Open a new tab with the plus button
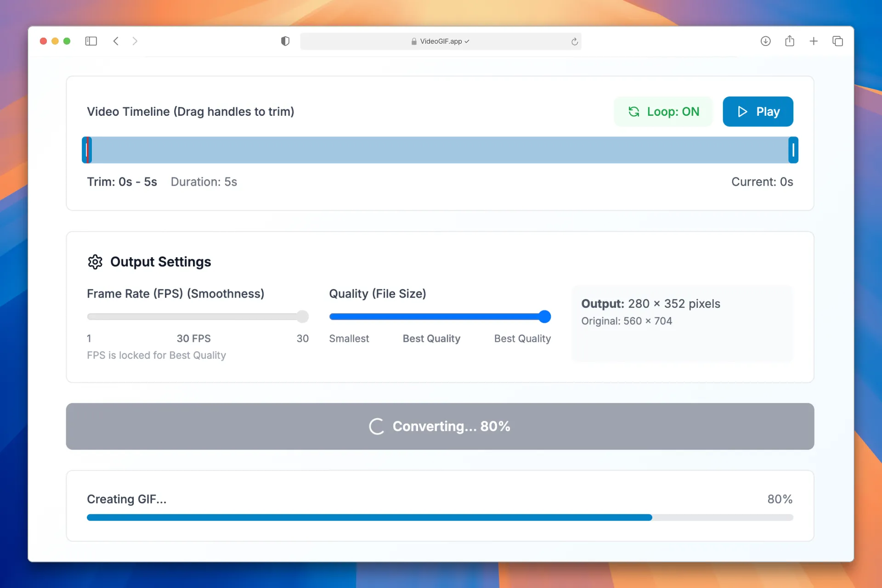The width and height of the screenshot is (882, 588). [813, 41]
